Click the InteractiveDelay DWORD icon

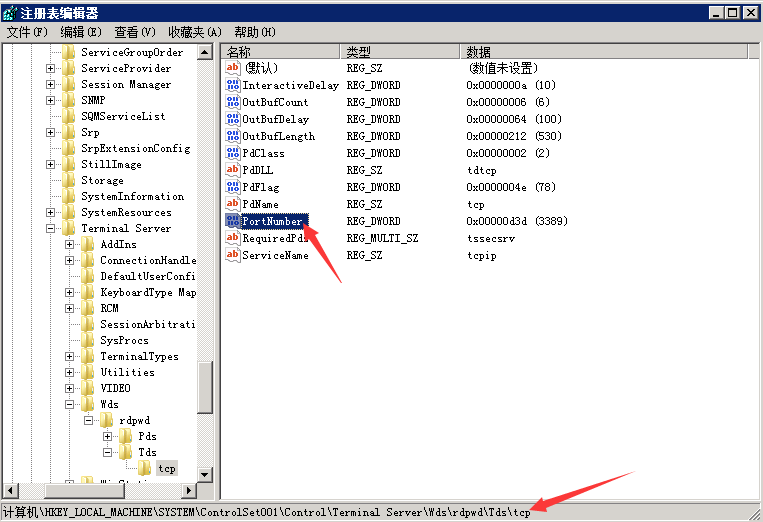pos(233,85)
